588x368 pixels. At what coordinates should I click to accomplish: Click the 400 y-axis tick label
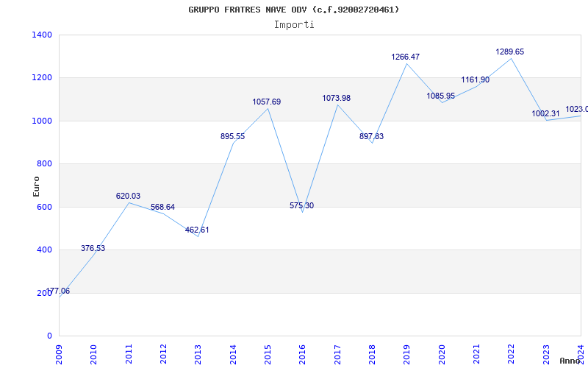[44, 250]
